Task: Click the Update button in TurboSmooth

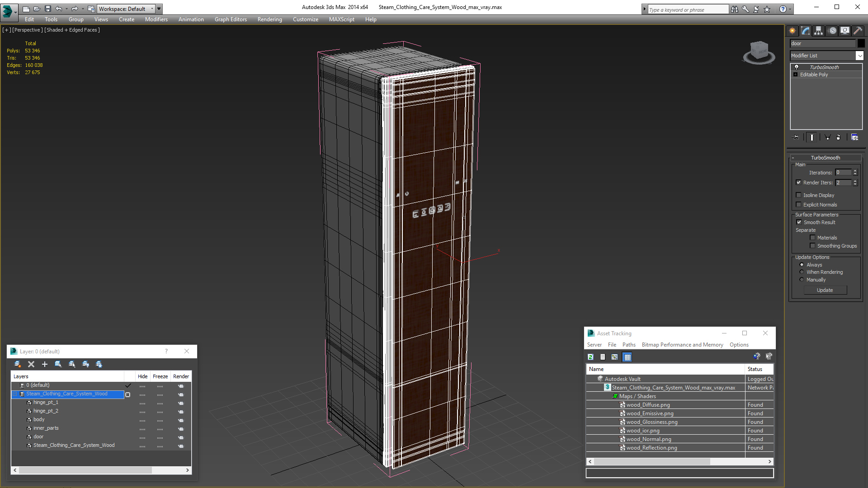Action: [825, 290]
